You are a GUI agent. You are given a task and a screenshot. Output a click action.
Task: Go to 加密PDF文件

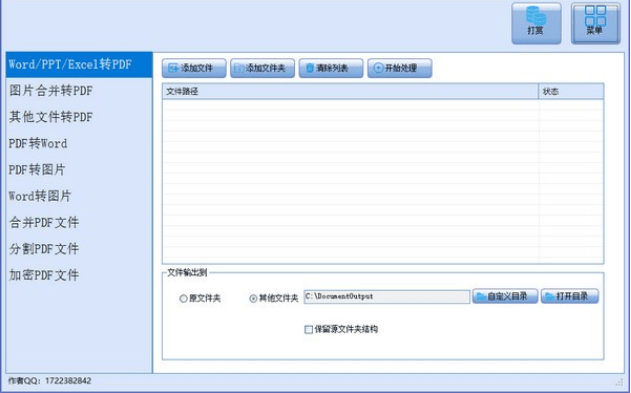coord(79,275)
